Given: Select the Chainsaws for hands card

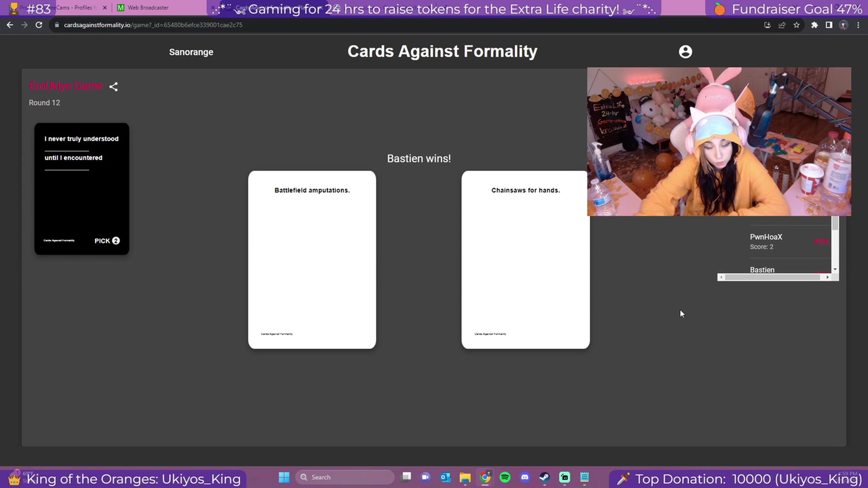Looking at the screenshot, I should pyautogui.click(x=525, y=260).
